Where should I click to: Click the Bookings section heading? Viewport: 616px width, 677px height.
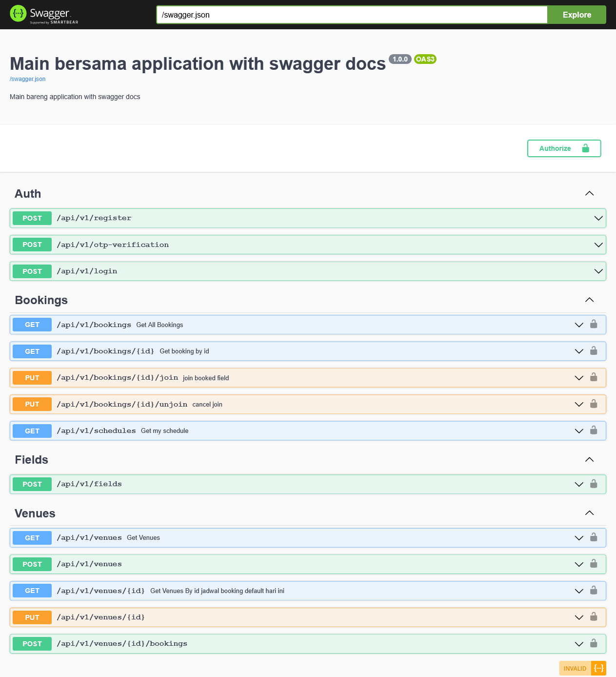pyautogui.click(x=41, y=300)
